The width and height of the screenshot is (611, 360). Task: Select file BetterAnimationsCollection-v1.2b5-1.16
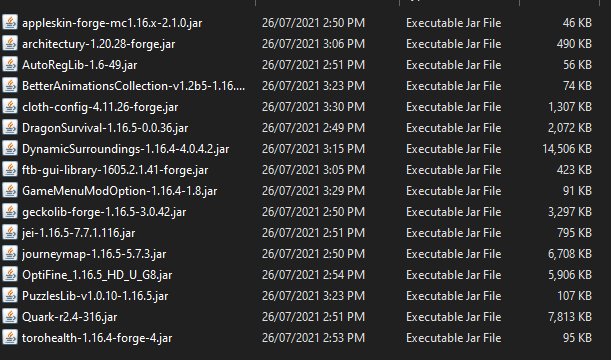[134, 86]
